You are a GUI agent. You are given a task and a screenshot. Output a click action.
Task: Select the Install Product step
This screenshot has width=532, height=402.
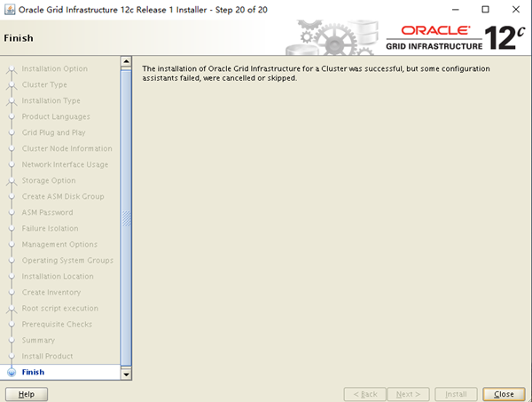(47, 356)
